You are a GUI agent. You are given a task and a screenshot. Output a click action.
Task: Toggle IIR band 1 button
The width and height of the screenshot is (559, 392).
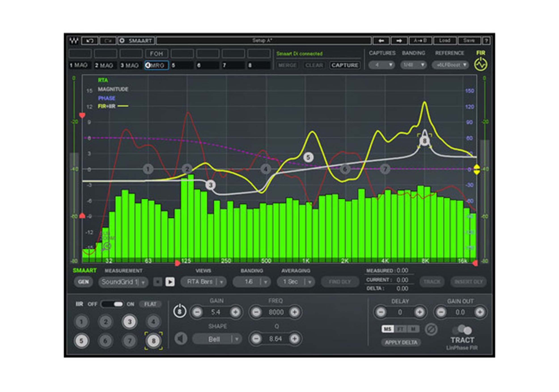tap(82, 322)
